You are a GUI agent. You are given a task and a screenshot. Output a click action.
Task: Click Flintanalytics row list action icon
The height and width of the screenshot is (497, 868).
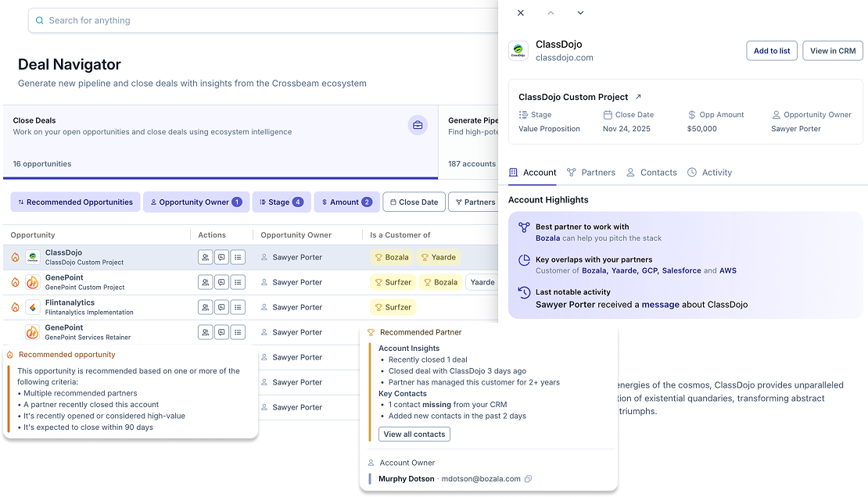pos(238,307)
